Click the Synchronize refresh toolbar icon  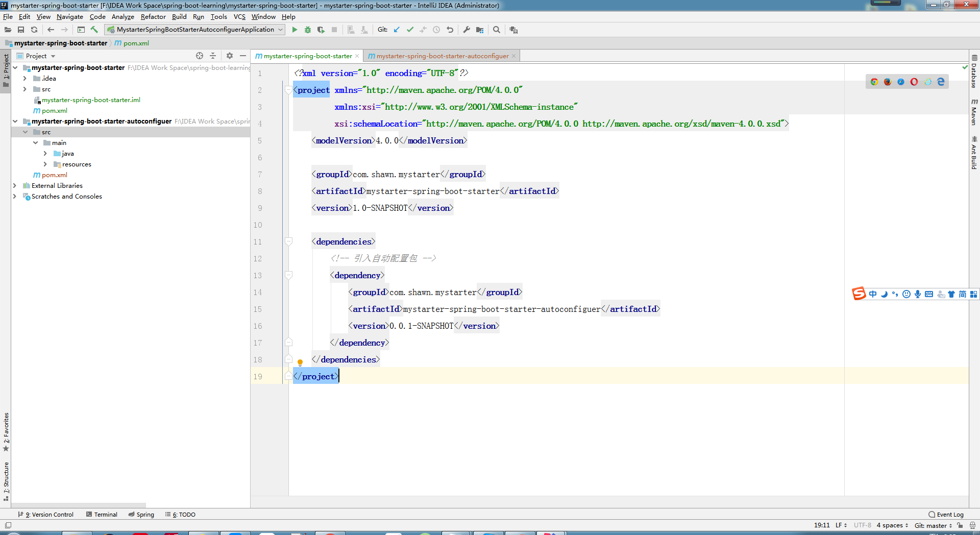(34, 30)
